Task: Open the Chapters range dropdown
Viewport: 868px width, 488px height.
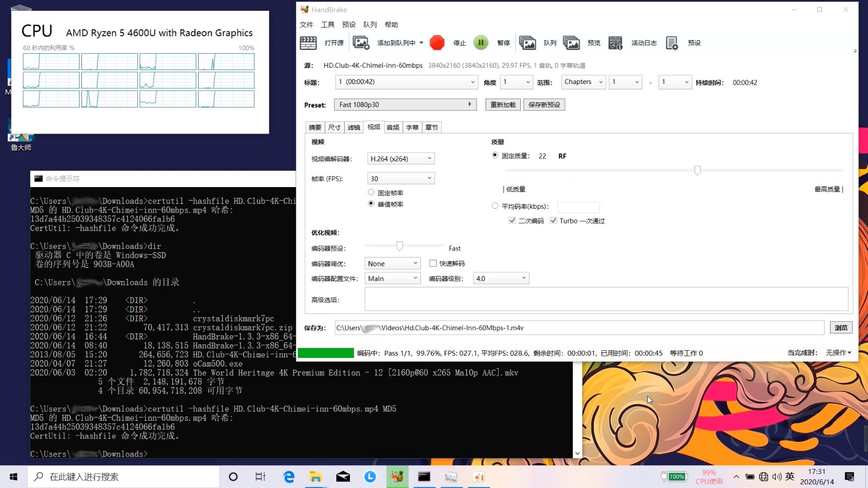Action: point(584,82)
